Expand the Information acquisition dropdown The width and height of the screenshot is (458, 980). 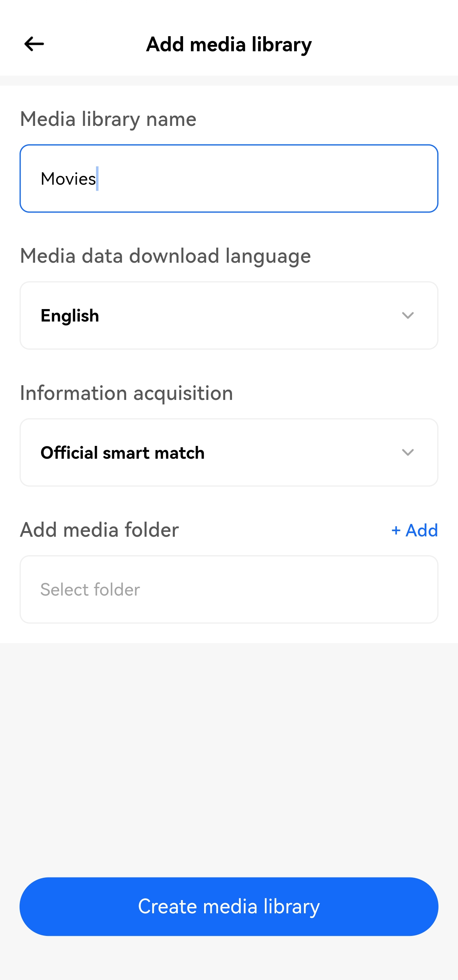pyautogui.click(x=228, y=452)
